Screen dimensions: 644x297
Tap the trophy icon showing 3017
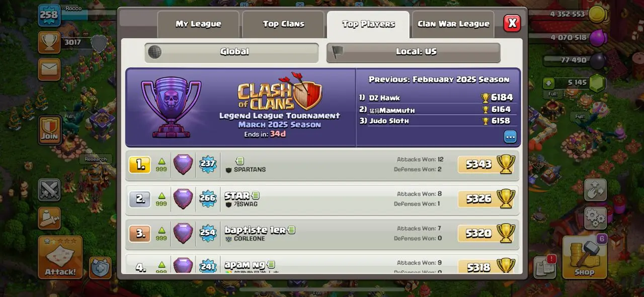(x=49, y=42)
